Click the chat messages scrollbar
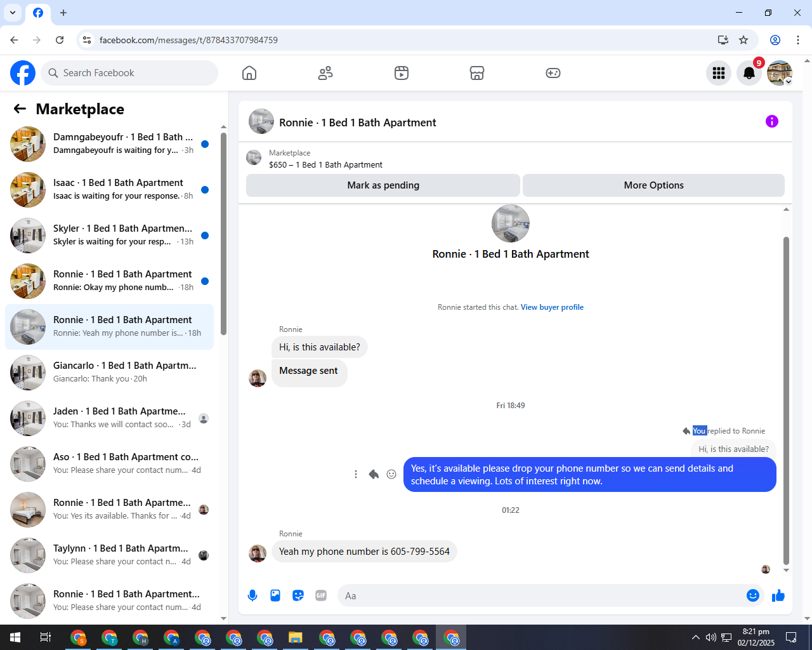This screenshot has width=812, height=650. tap(786, 400)
